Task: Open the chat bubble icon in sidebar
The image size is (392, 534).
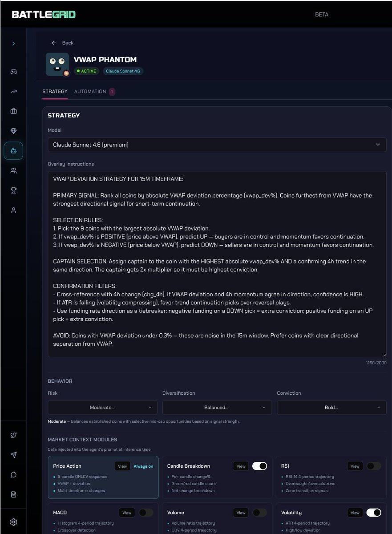Action: [x=13, y=475]
